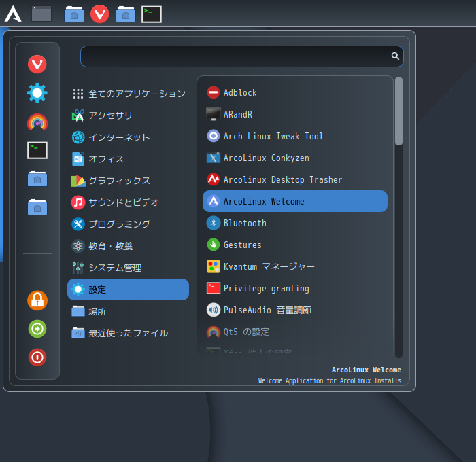
Task: Launch Privilege granting entry
Action: click(295, 288)
